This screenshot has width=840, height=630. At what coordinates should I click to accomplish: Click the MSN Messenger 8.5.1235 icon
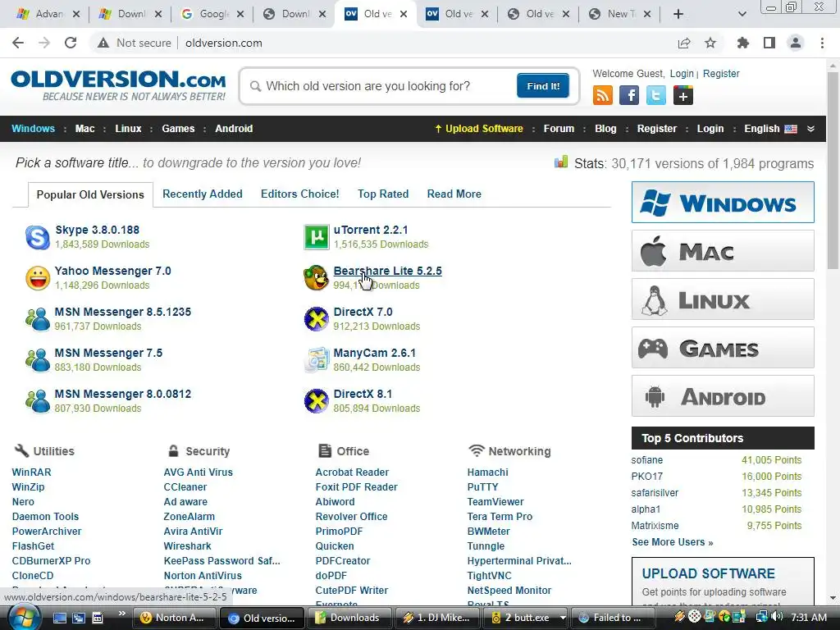pos(38,319)
